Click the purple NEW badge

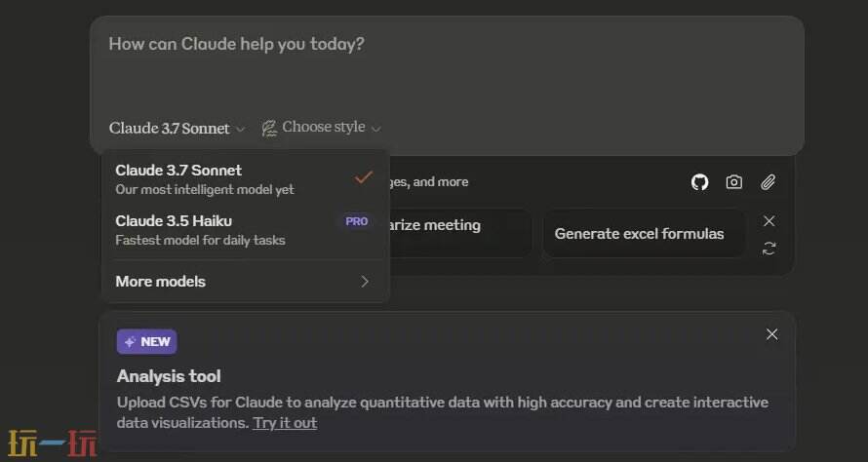146,342
